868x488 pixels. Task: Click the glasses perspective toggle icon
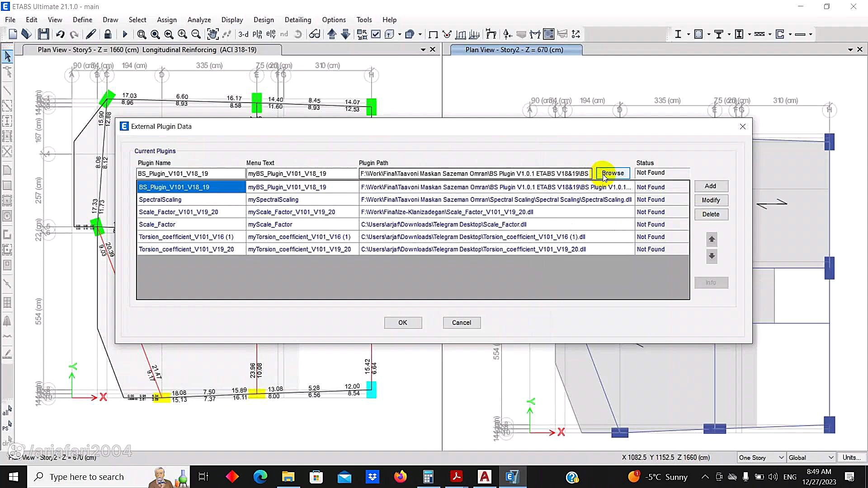[315, 34]
